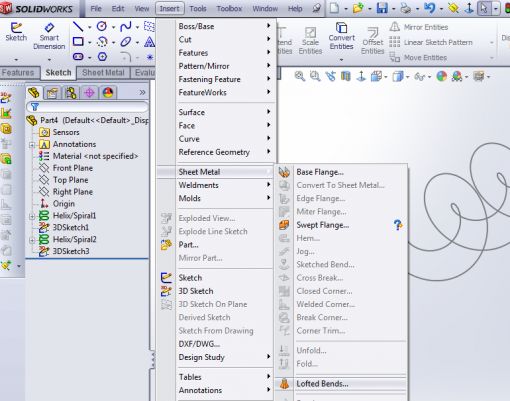Select the Spline sketch tool
This screenshot has width=510, height=401.
pyautogui.click(x=125, y=26)
